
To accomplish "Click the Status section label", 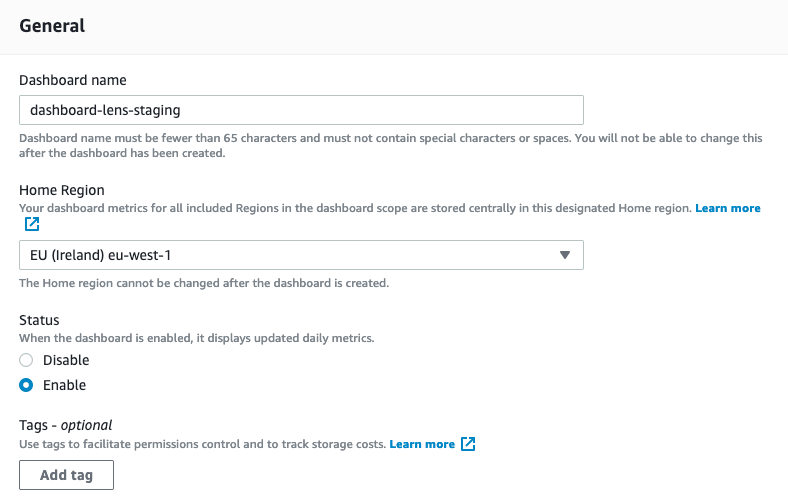I will (39, 320).
